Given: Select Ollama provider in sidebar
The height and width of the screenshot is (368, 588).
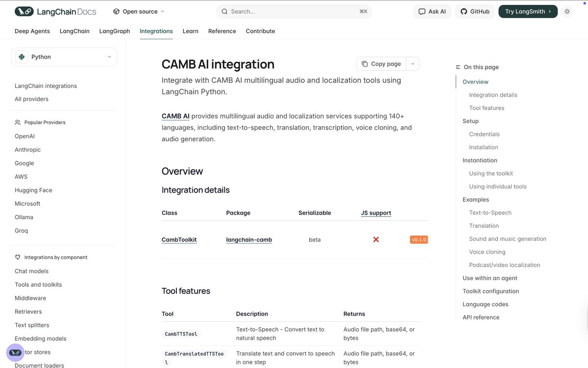Looking at the screenshot, I should (24, 217).
